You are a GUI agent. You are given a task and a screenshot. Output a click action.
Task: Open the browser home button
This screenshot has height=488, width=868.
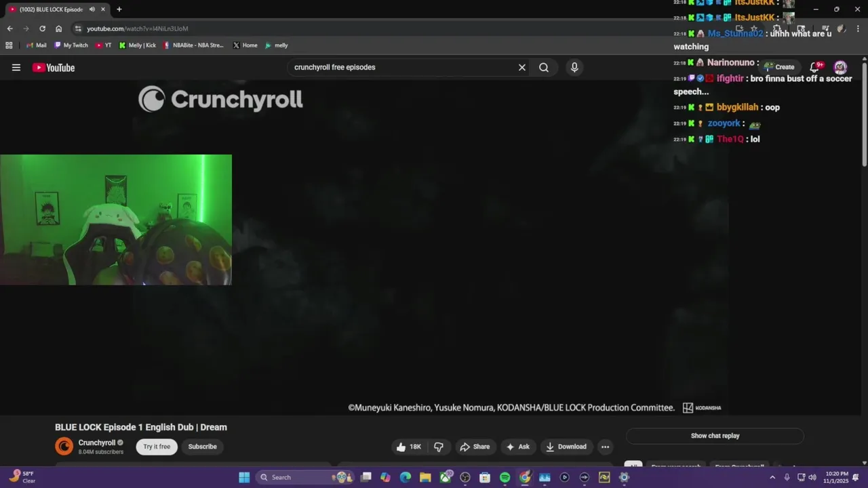click(58, 28)
